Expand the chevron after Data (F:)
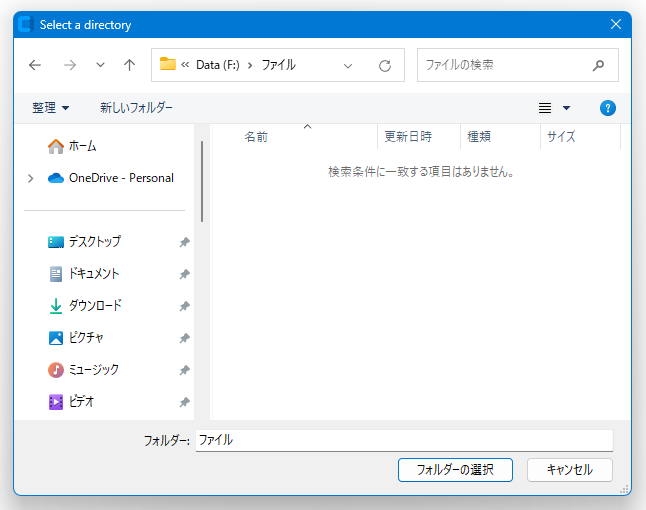This screenshot has width=646, height=510. tap(250, 66)
